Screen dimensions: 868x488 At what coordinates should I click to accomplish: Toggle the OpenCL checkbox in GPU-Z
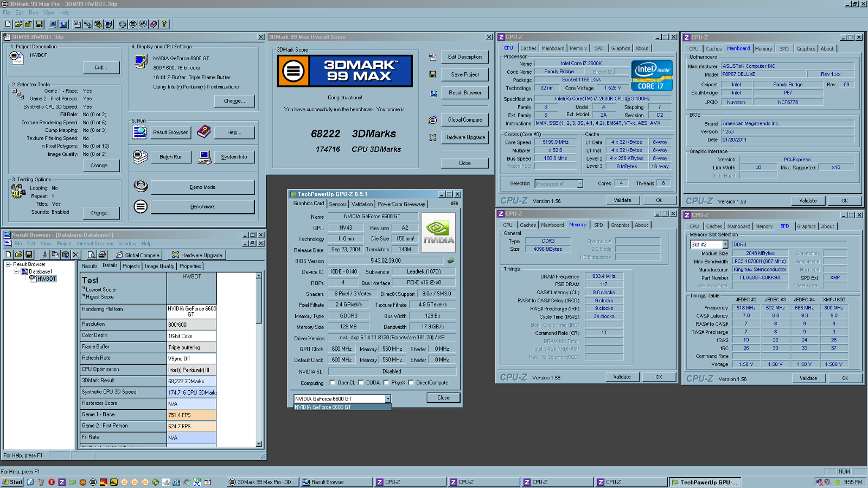click(x=333, y=383)
